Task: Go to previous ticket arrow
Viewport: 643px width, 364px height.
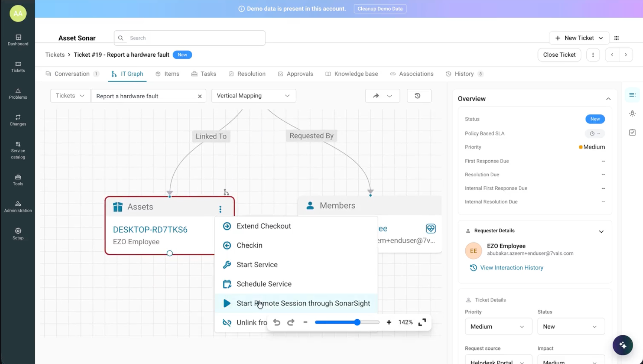Action: 612,55
